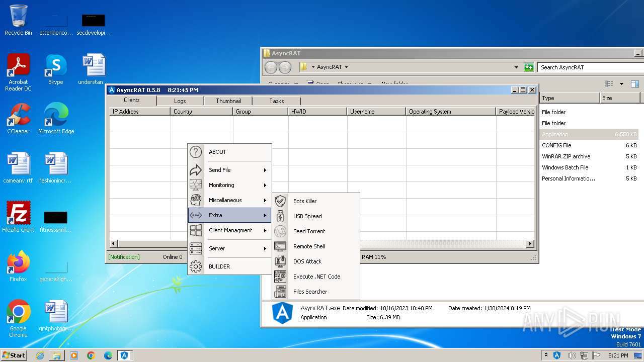The width and height of the screenshot is (644, 362).
Task: Click the ABOUT question mark icon
Action: [196, 152]
